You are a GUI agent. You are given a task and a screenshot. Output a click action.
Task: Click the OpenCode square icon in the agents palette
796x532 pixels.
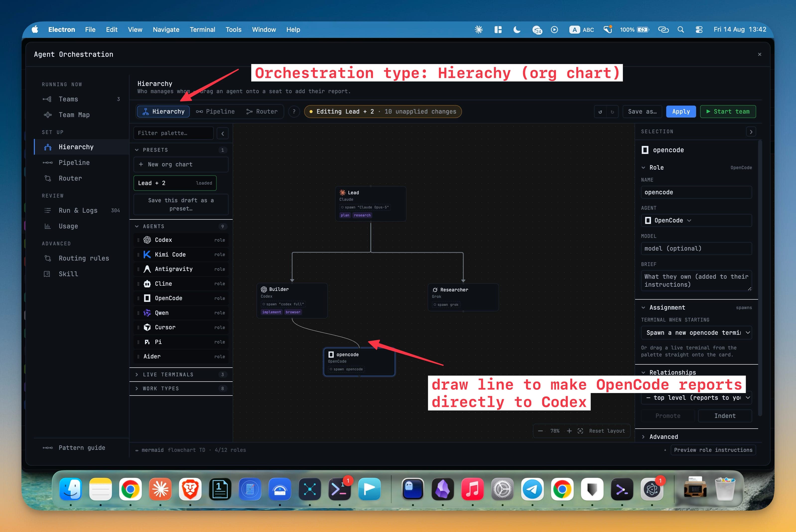tap(147, 298)
